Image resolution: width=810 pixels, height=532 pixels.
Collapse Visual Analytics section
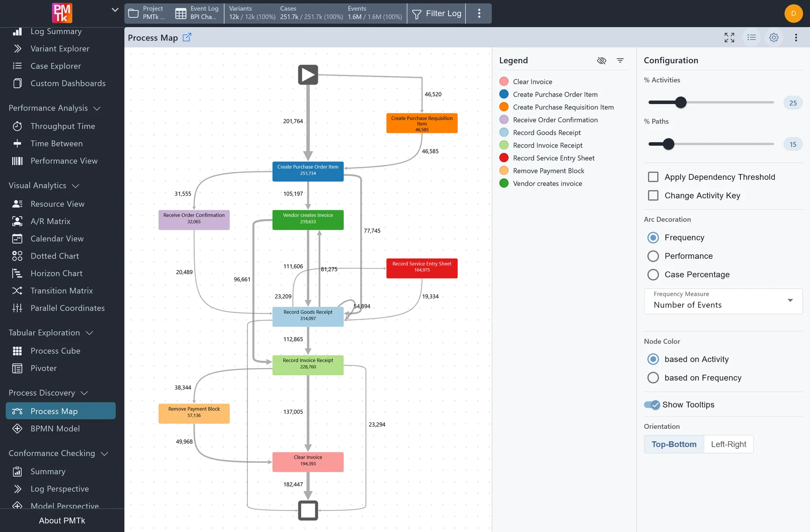coord(44,185)
